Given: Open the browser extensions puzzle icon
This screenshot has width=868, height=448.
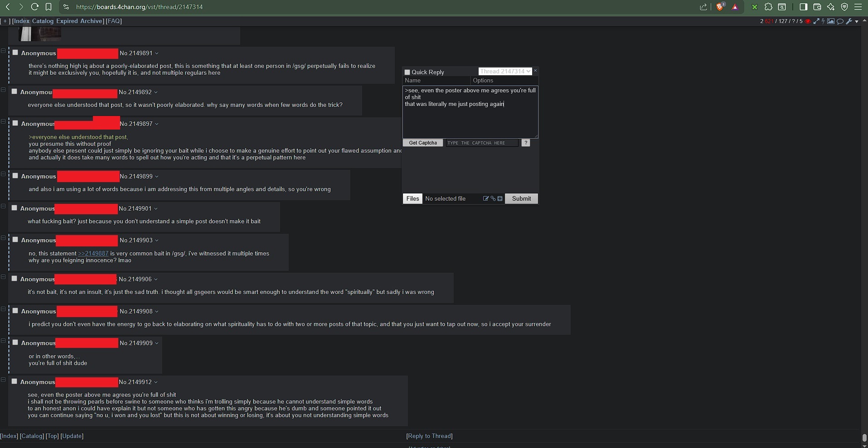Looking at the screenshot, I should point(768,7).
